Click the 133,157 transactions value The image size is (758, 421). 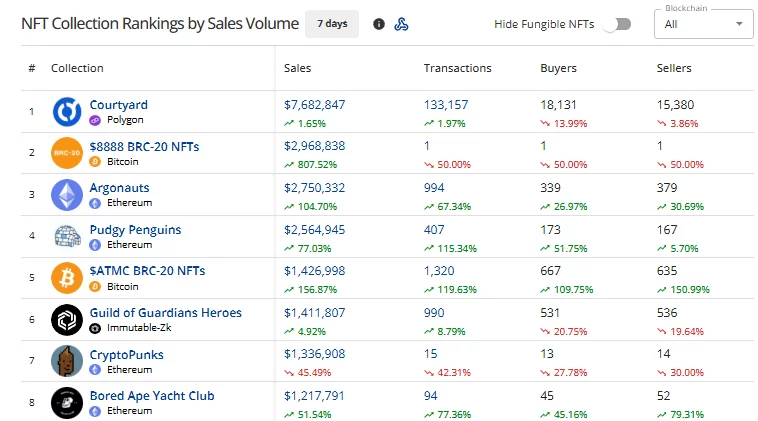[446, 105]
